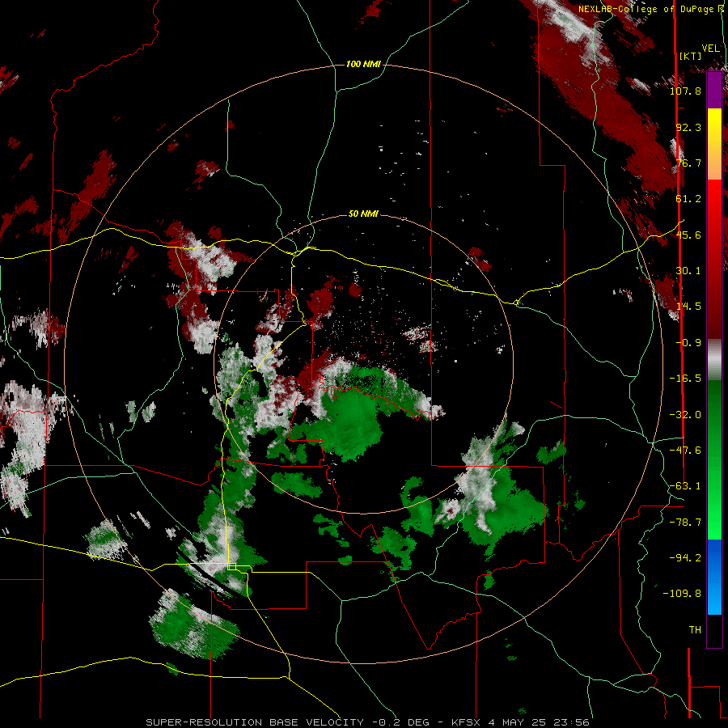728x728 pixels.
Task: Click the 50 NMI range ring label
Action: (x=363, y=214)
